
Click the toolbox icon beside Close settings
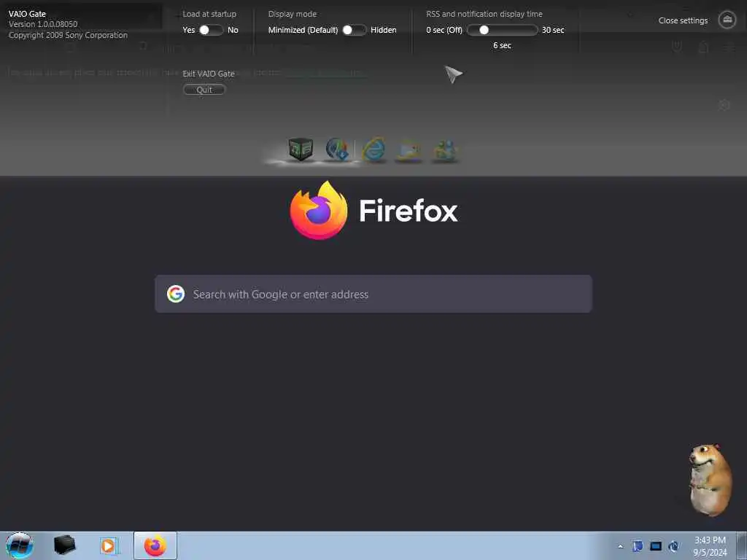pos(727,20)
